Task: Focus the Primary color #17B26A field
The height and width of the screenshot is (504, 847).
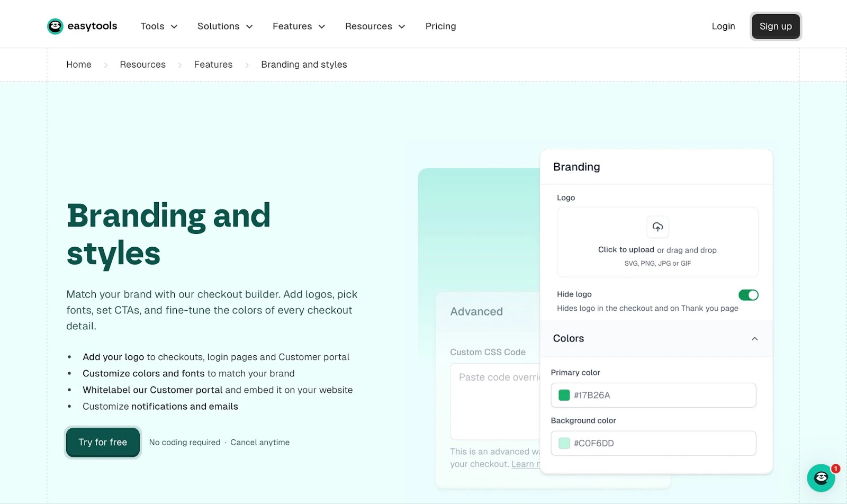Action: coord(653,395)
